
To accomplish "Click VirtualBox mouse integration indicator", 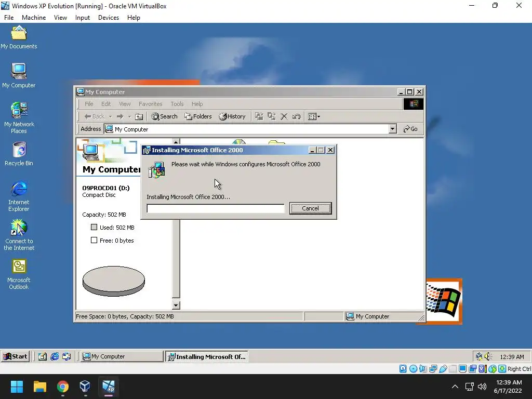I will [x=493, y=368].
